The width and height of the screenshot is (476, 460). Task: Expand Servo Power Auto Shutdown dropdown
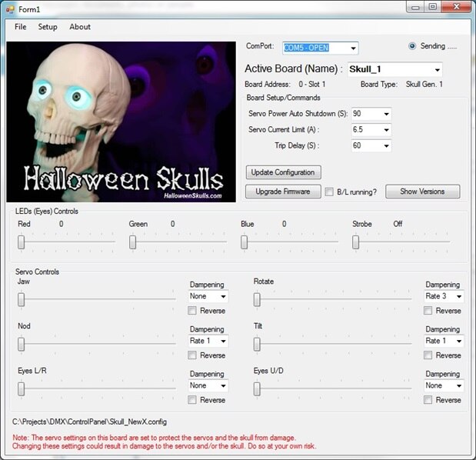point(371,114)
